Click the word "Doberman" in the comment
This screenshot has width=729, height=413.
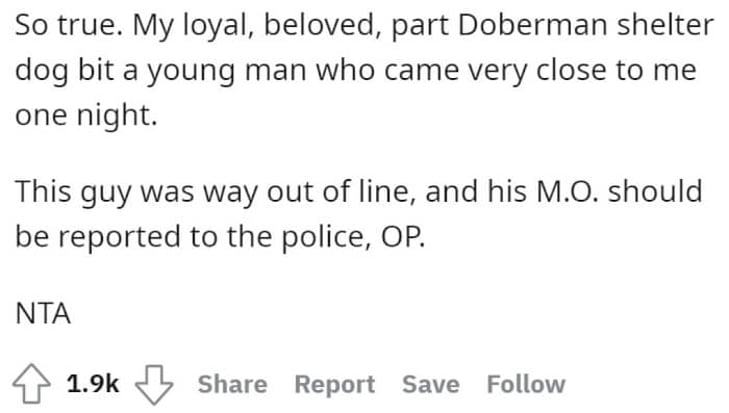coord(533,25)
